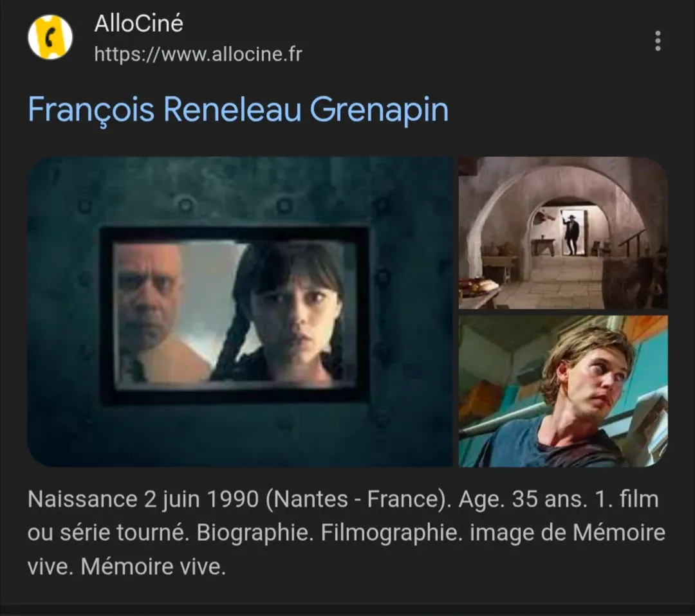This screenshot has height=616, width=695.
Task: Open the François Reneleau Grenapin result link
Action: (x=238, y=109)
